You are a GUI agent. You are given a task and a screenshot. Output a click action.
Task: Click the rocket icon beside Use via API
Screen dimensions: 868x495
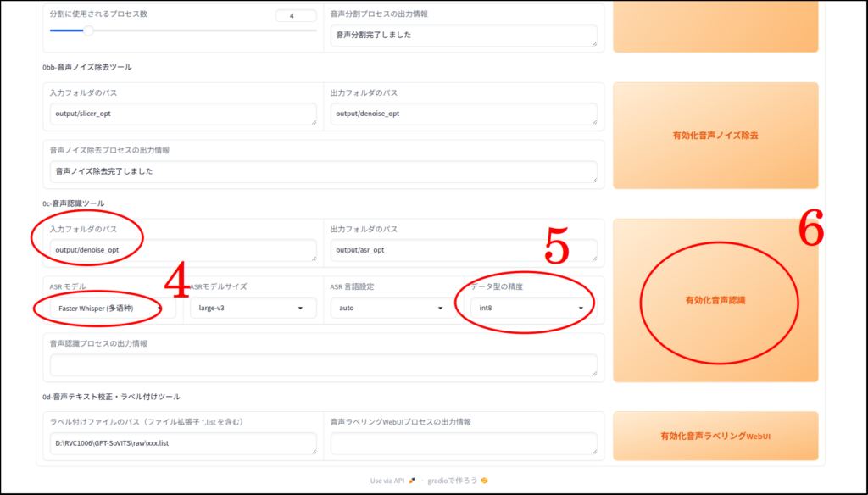point(411,481)
